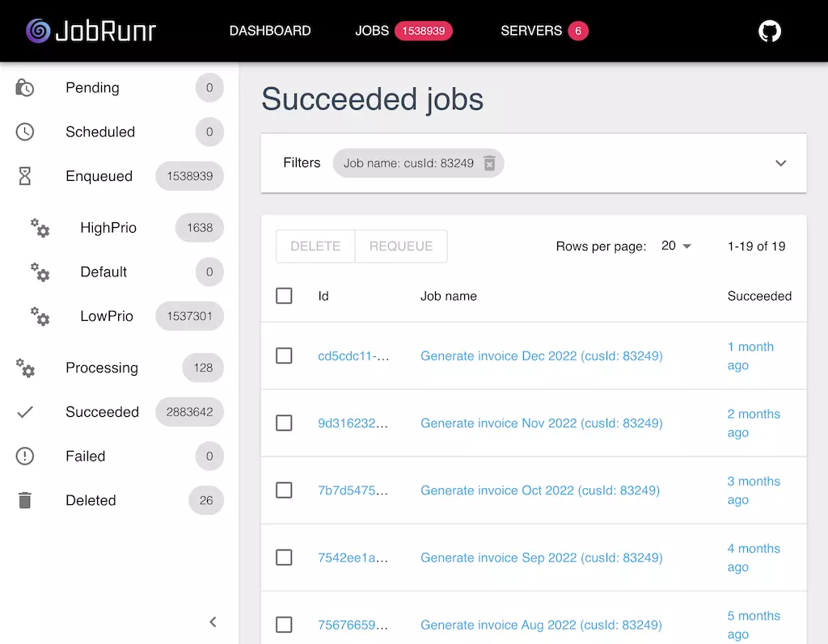The width and height of the screenshot is (828, 644).
Task: Click the Enqueued hourglass icon
Action: [x=24, y=176]
